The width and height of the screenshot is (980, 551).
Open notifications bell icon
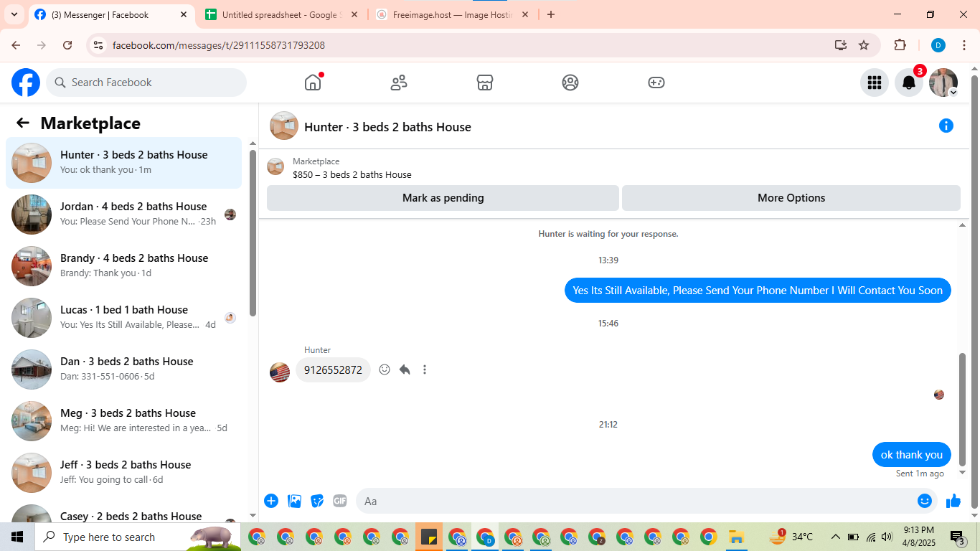tap(909, 83)
